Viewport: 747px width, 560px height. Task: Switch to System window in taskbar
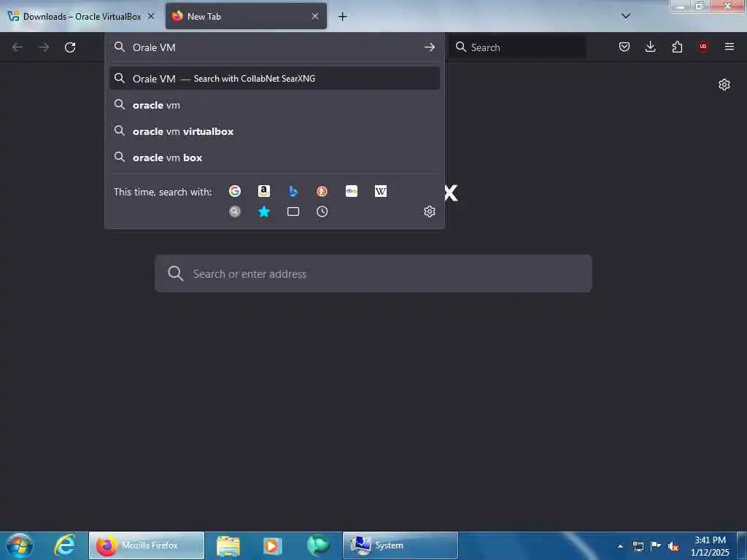400,545
